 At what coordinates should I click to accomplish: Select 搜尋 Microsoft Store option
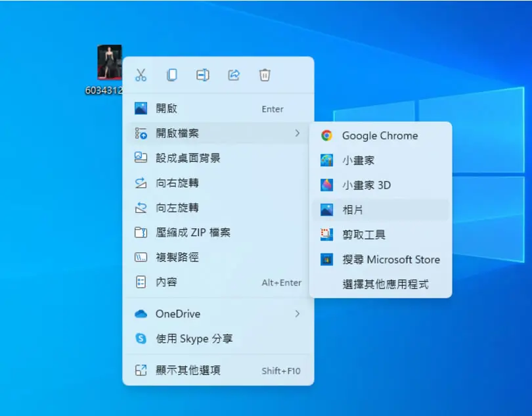point(381,260)
